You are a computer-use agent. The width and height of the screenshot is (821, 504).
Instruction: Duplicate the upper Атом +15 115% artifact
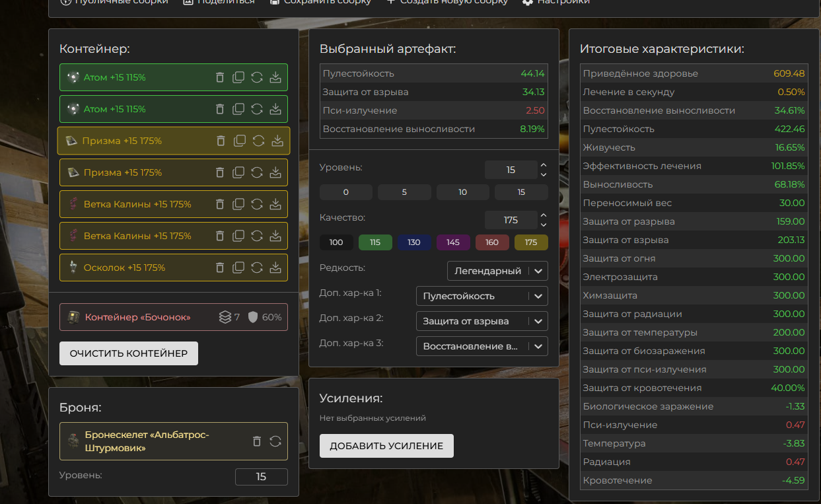(238, 77)
